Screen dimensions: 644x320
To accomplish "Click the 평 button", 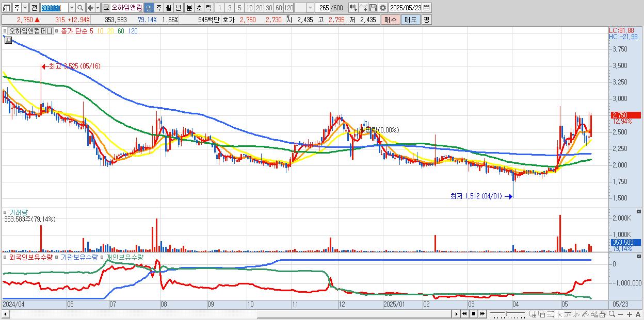I will [x=426, y=20].
